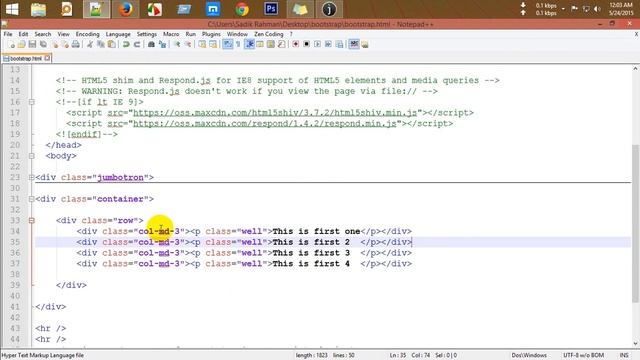
Task: Open the Plugins menu
Action: pyautogui.click(x=211, y=34)
